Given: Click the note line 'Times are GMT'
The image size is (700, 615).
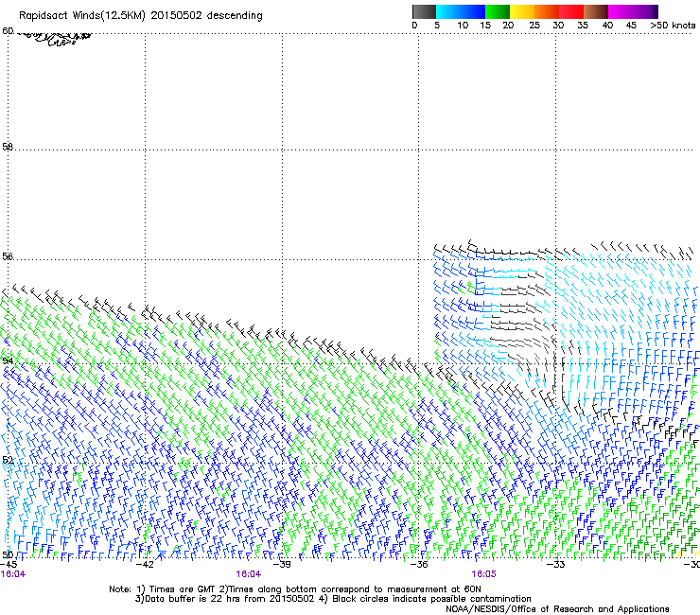Looking at the screenshot, I should click(183, 589).
